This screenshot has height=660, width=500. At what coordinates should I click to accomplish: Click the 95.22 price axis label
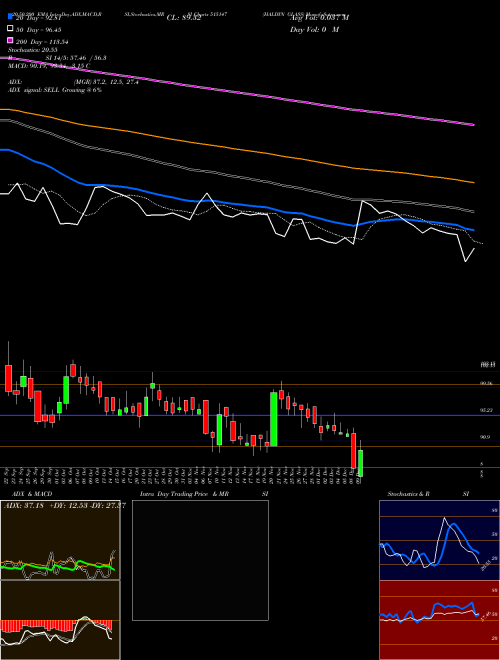pyautogui.click(x=487, y=410)
